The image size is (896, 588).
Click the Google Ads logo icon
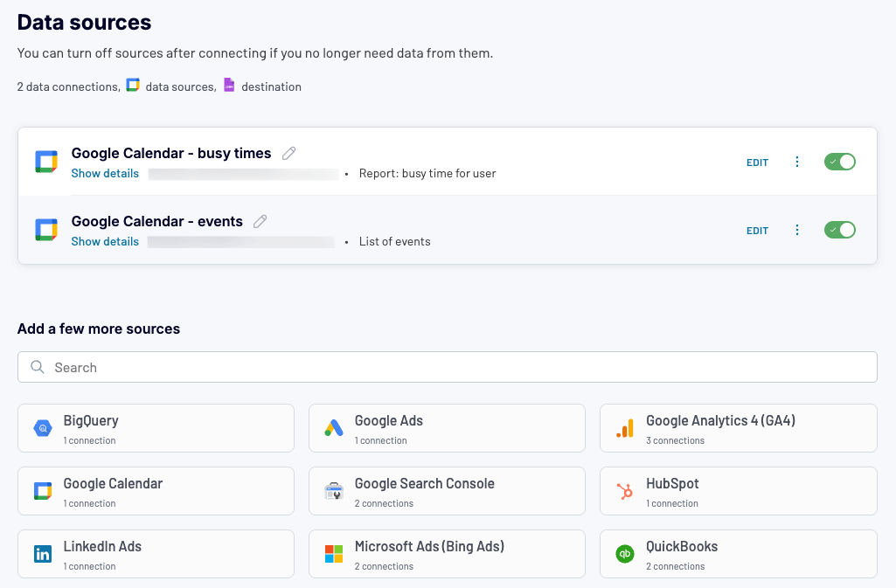click(334, 428)
